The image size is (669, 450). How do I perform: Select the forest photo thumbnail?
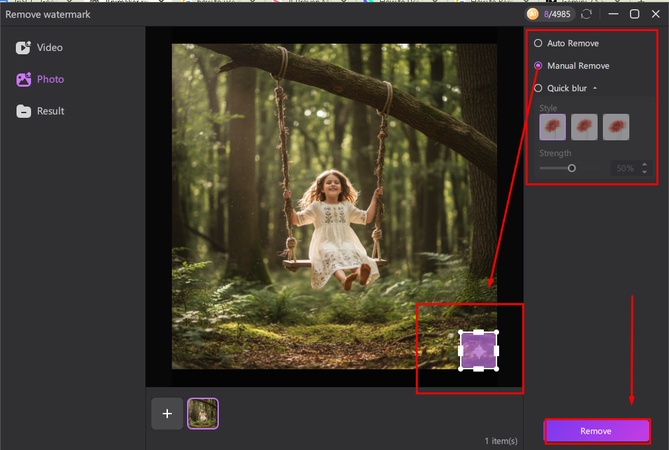203,413
